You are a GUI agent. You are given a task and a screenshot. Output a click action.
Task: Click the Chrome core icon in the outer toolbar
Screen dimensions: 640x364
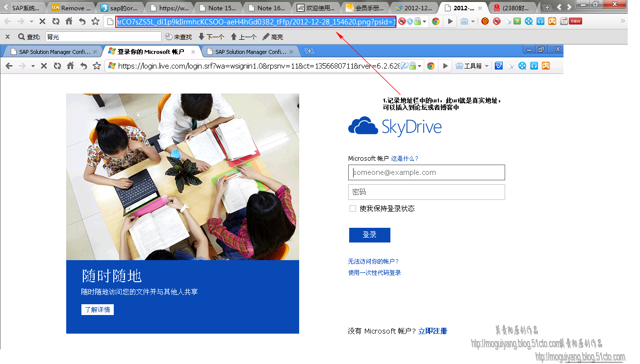(435, 22)
